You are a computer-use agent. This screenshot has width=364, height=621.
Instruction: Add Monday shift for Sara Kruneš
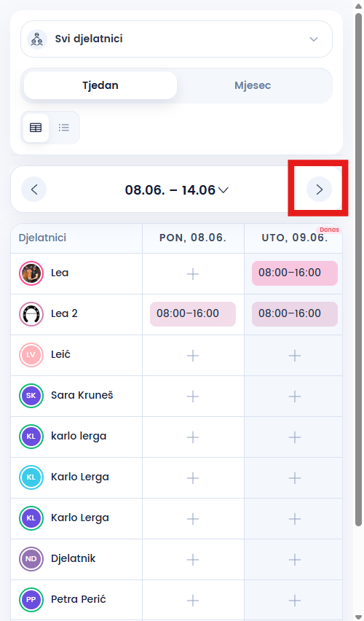pos(193,396)
